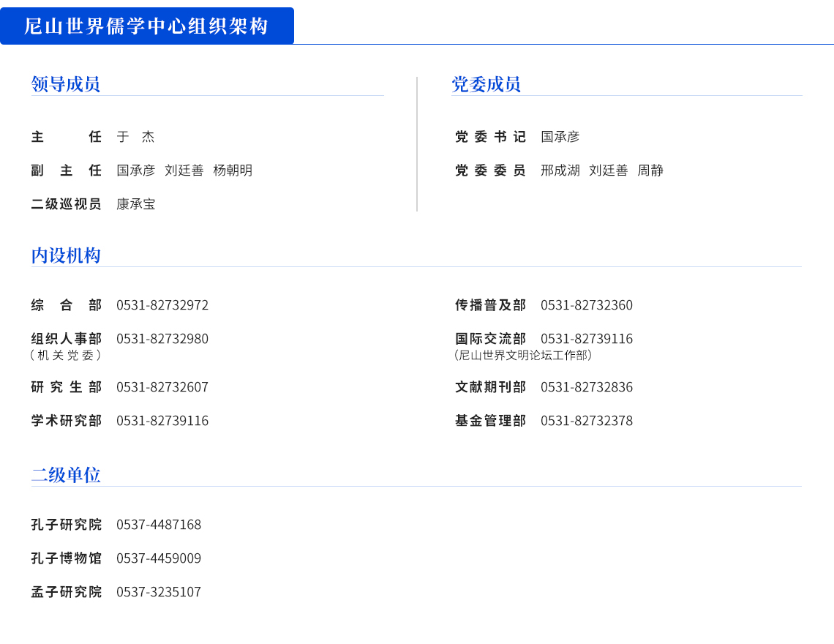
Task: Click 基金管理部 department label
Action: click(x=489, y=421)
